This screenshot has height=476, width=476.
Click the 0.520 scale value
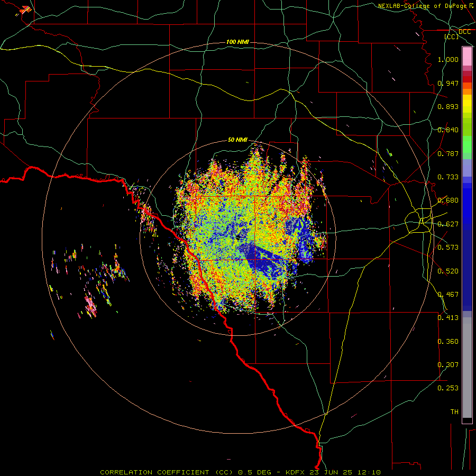(448, 271)
